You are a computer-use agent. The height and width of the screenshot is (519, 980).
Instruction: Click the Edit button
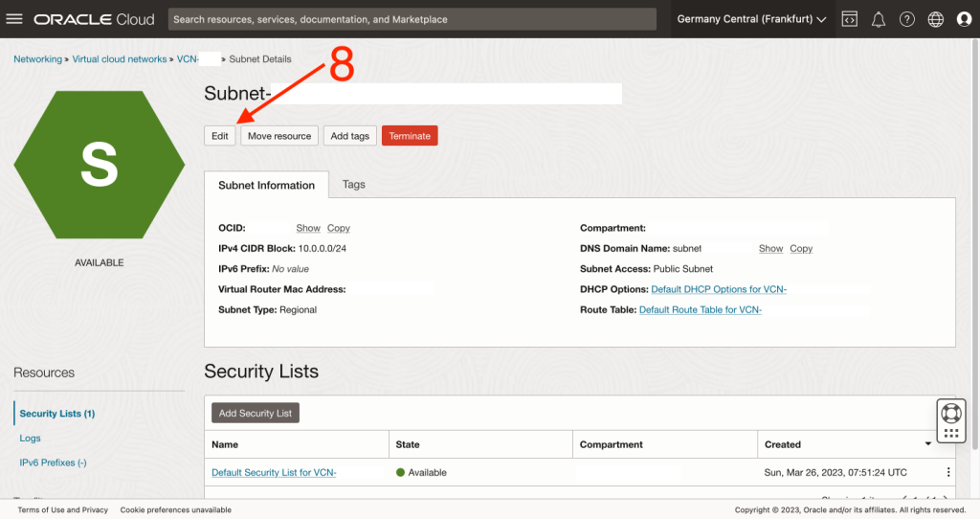pyautogui.click(x=220, y=136)
